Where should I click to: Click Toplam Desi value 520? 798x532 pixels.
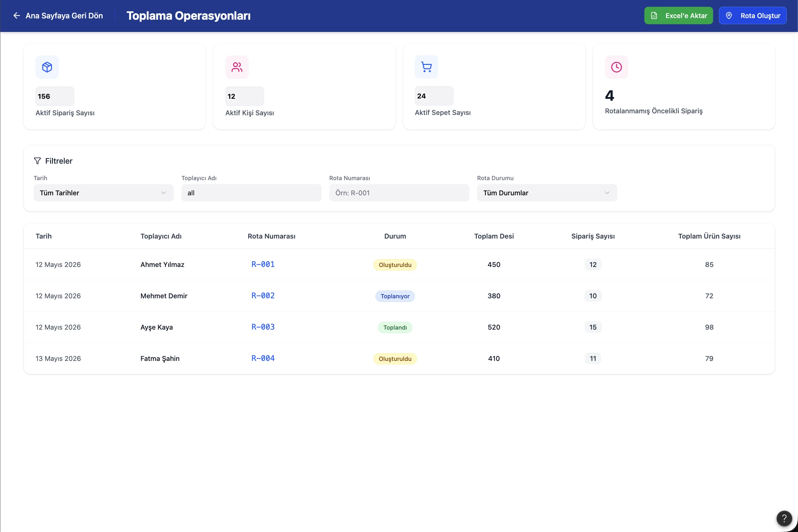(494, 327)
